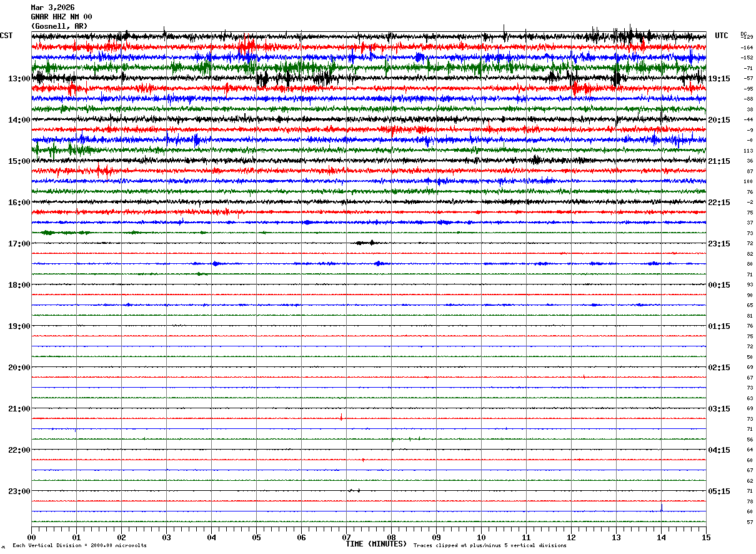Click the 00:15 UTC time label
The image size is (756, 554).
[x=719, y=285]
